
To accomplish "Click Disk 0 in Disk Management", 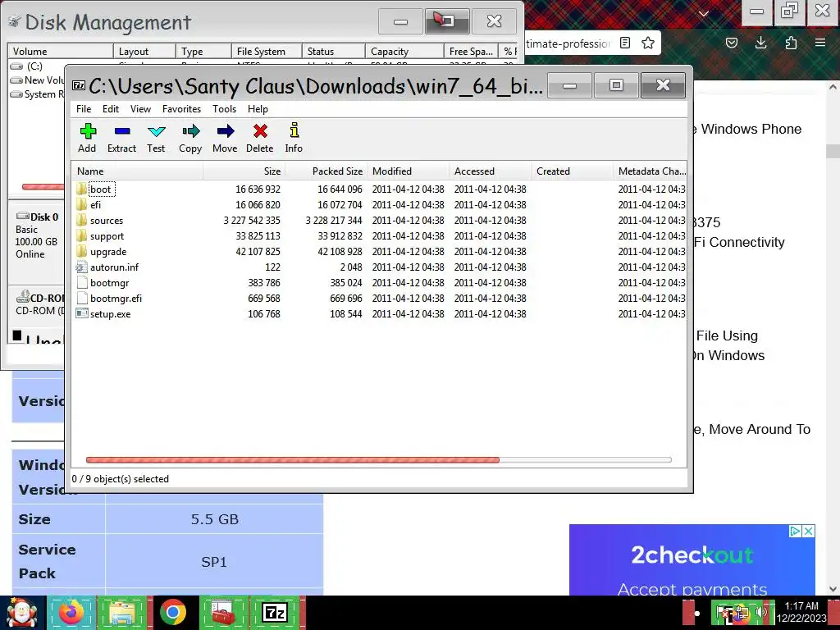I will tap(37, 235).
